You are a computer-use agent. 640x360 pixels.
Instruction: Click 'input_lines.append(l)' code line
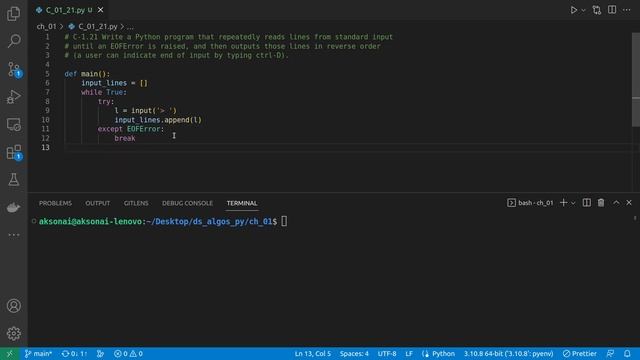click(158, 120)
